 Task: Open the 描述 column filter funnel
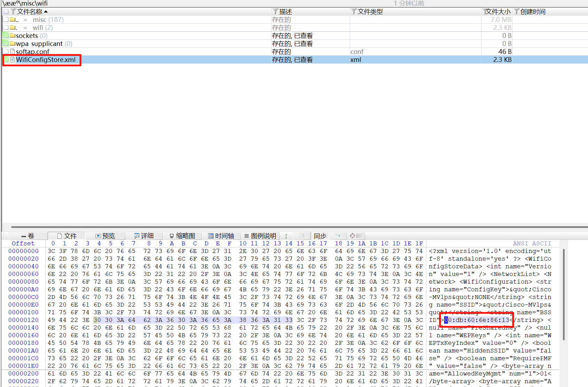(276, 11)
